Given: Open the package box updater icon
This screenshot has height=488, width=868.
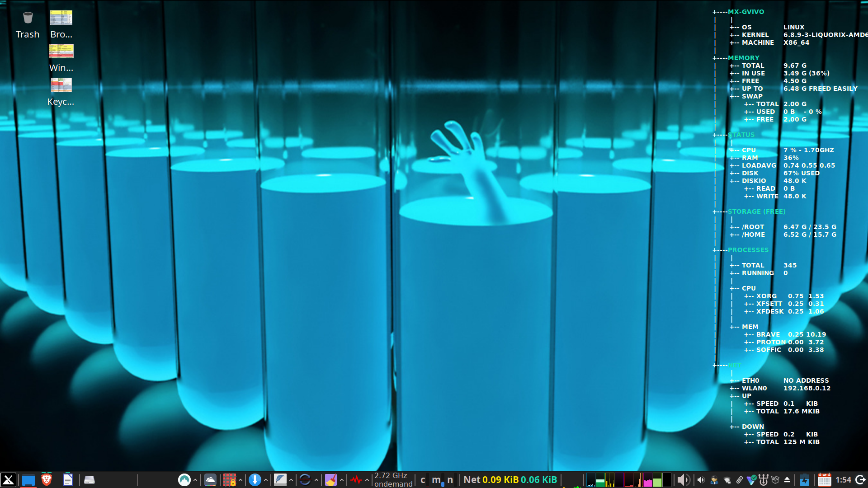Looking at the screenshot, I should (775, 480).
